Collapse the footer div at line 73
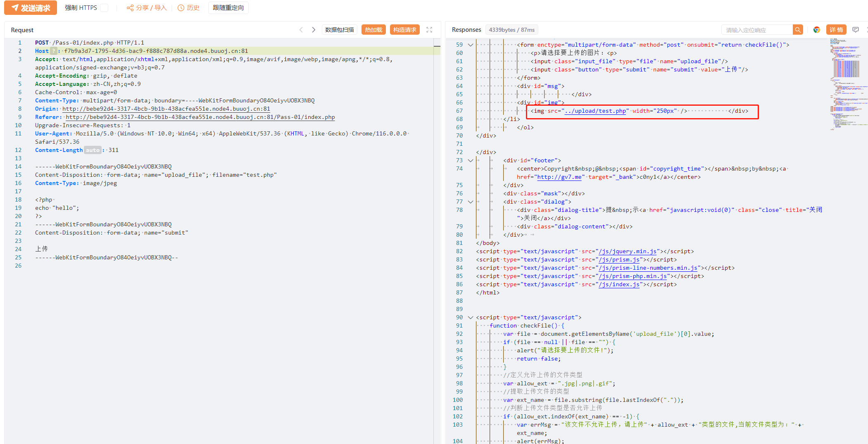Viewport: 868px width, 444px height. tap(470, 160)
